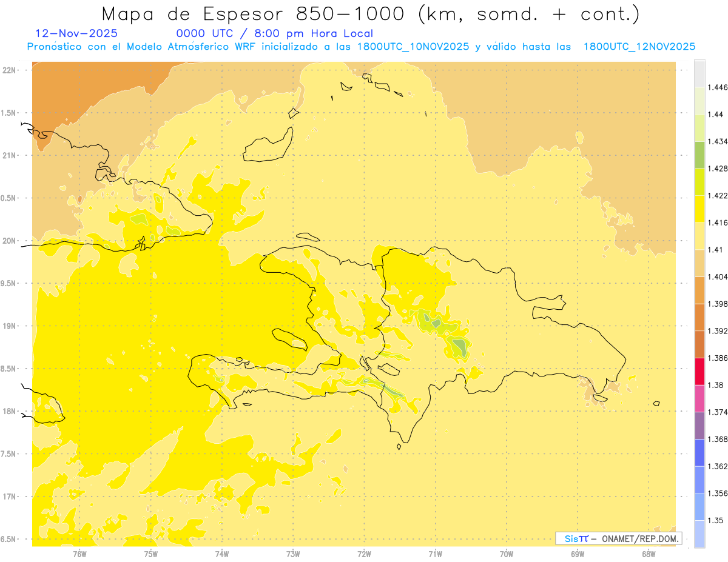Click the "SisTT - ONAMET/REP.DOM." credit label

619,538
